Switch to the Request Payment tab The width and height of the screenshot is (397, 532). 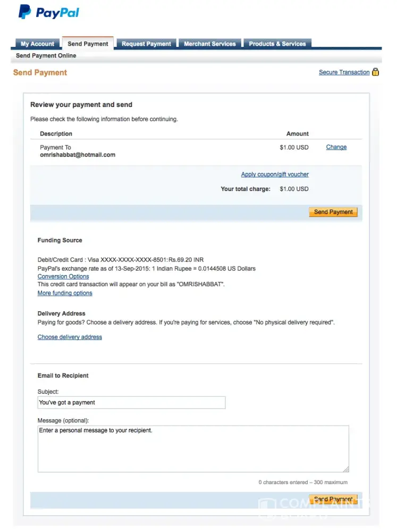coord(146,44)
